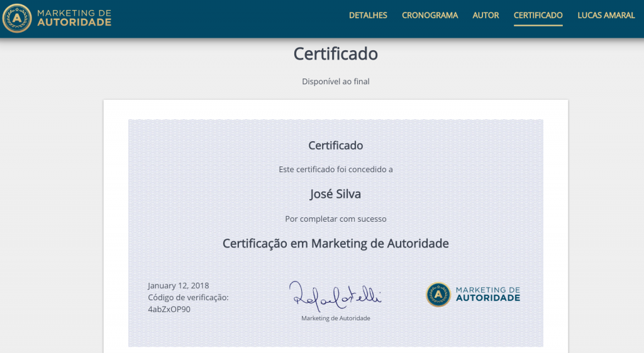644x353 pixels.
Task: Click the large Certificado page heading
Action: [x=336, y=54]
